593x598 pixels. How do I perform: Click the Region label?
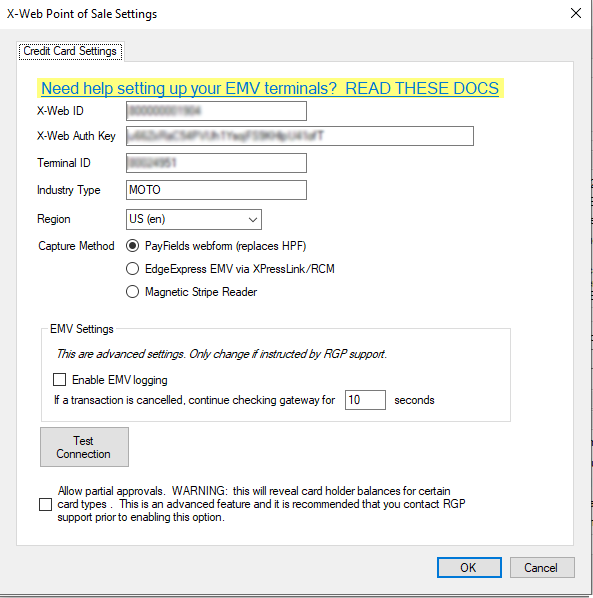(x=54, y=219)
